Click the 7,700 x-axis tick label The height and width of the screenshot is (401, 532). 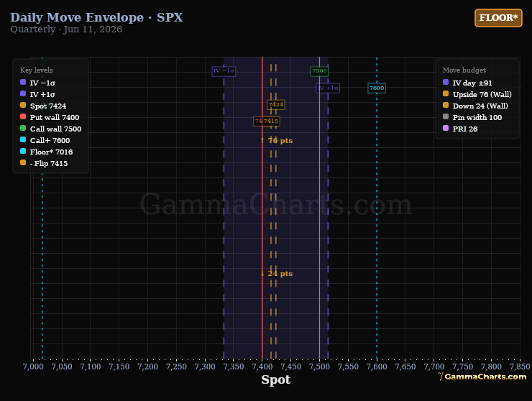[434, 367]
